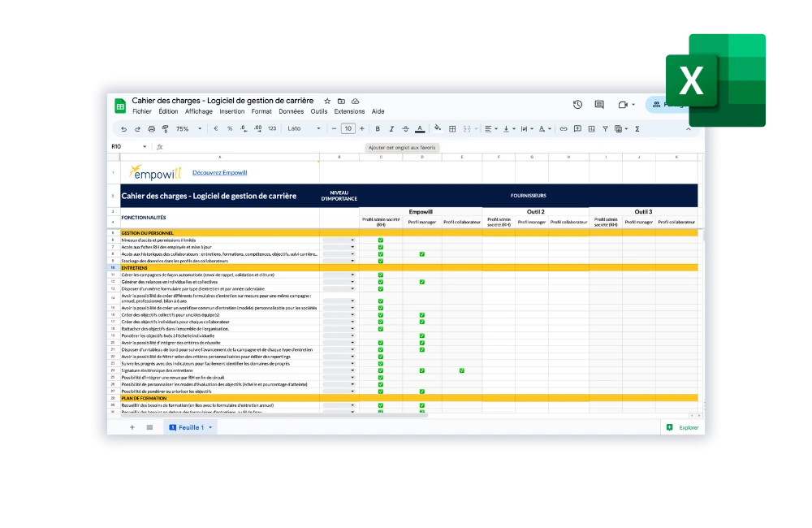The width and height of the screenshot is (812, 528).
Task: Collapse the toolbar with the up chevron
Action: 689,129
